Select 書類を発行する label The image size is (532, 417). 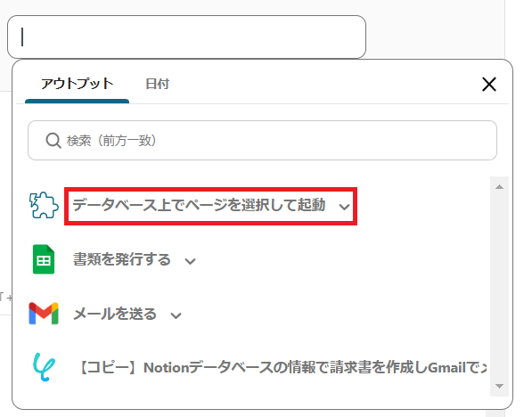point(122,259)
